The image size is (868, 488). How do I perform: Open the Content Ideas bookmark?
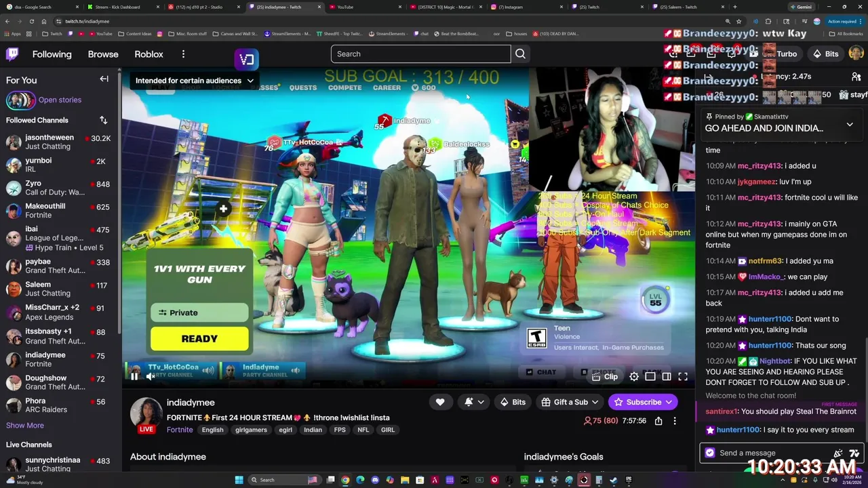(x=135, y=34)
